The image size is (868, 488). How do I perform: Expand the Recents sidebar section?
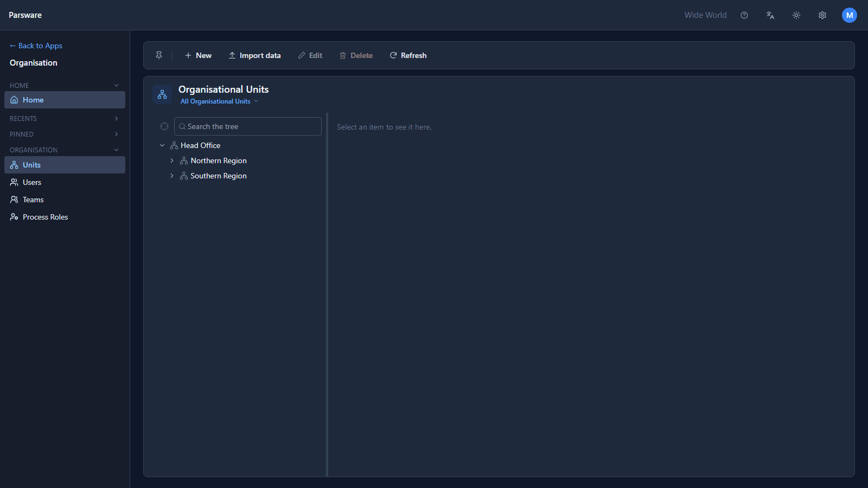(x=65, y=118)
